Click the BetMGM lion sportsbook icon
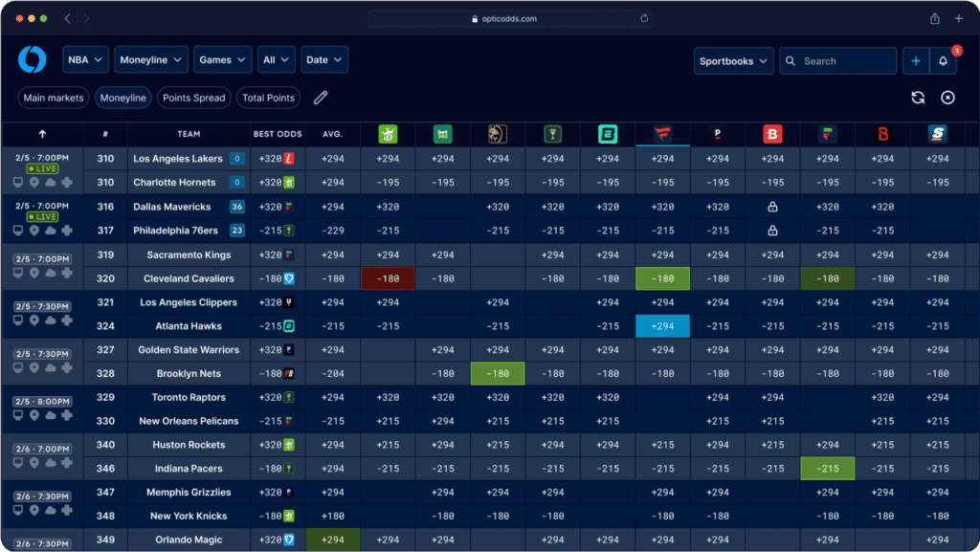The height and width of the screenshot is (552, 980). tap(498, 134)
